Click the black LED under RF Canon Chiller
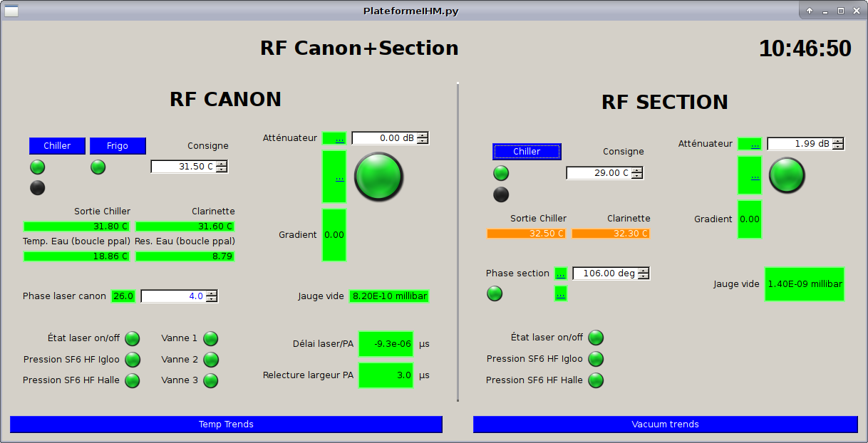Viewport: 868px width, 443px height. pos(37,188)
